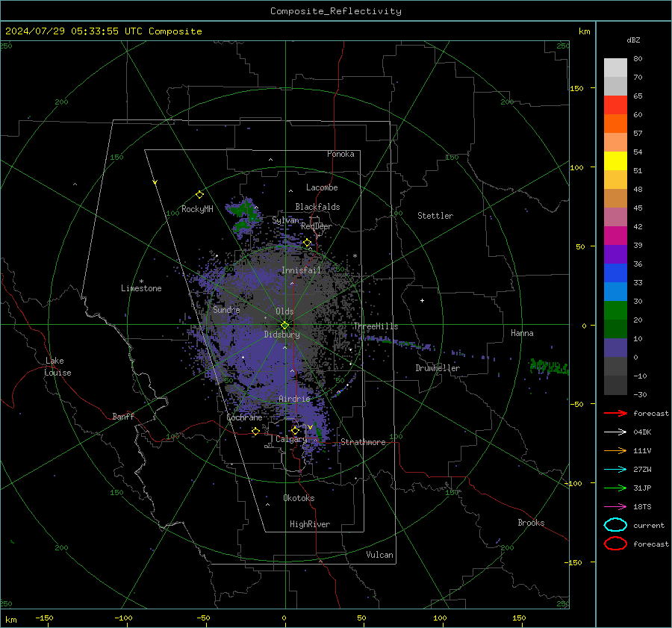
Task: Pick the slate-violet 0–10 dBZ swatch
Action: point(615,348)
